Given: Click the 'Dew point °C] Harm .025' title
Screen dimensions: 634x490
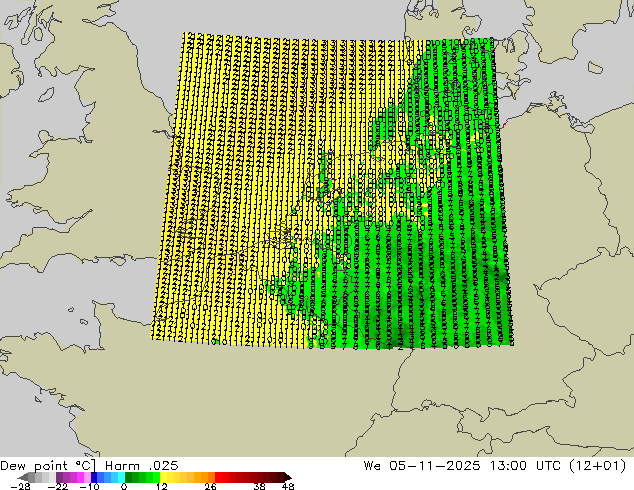Looking at the screenshot, I should pos(89,466).
